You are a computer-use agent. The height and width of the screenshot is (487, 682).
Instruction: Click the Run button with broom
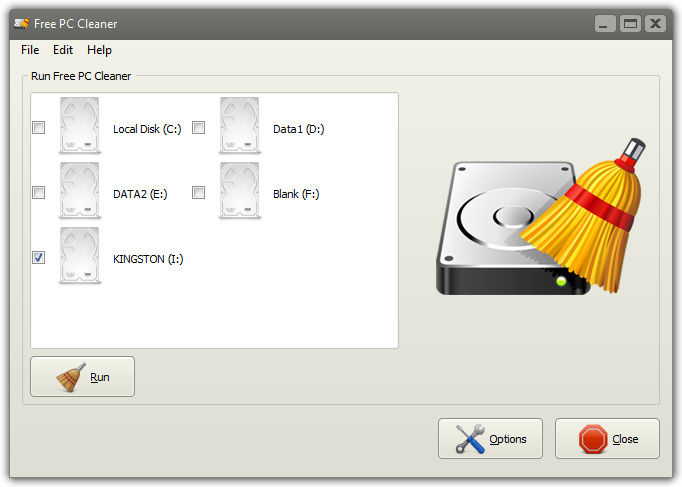pyautogui.click(x=83, y=377)
